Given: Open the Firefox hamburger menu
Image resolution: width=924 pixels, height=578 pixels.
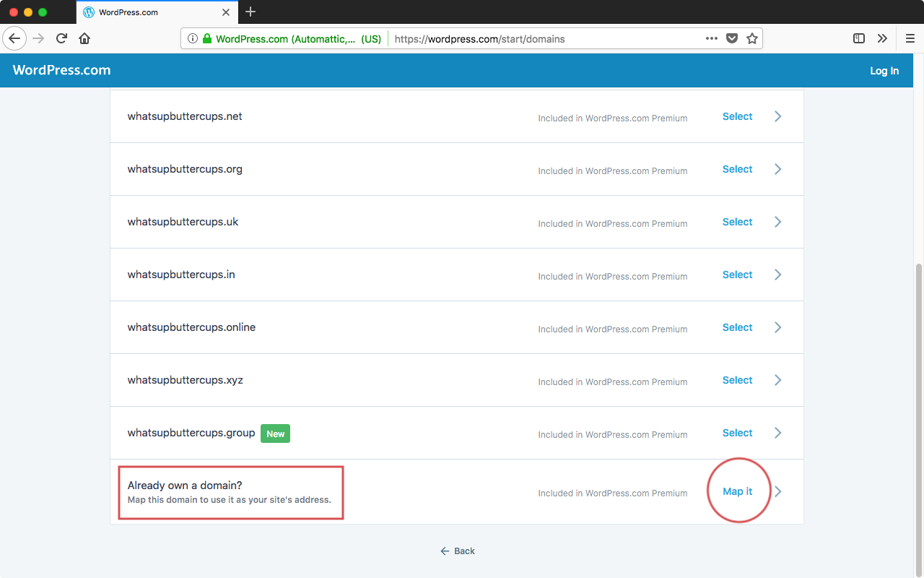Looking at the screenshot, I should coord(910,38).
